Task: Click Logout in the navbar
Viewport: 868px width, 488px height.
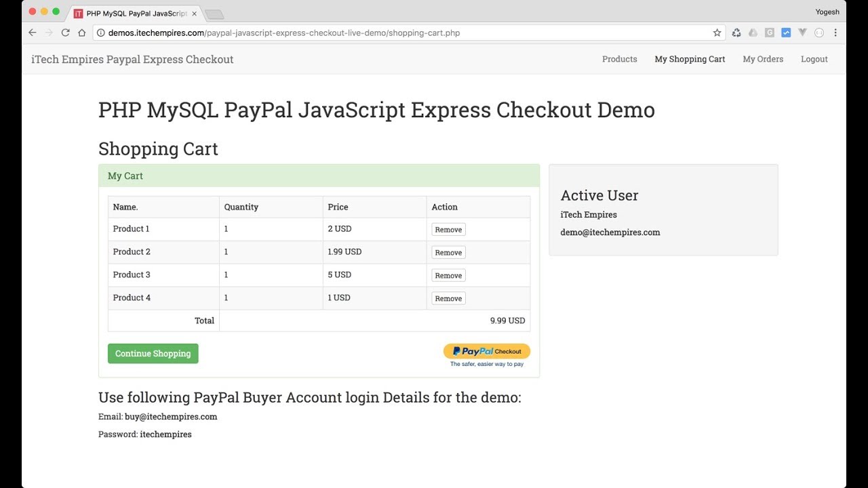Action: click(814, 59)
